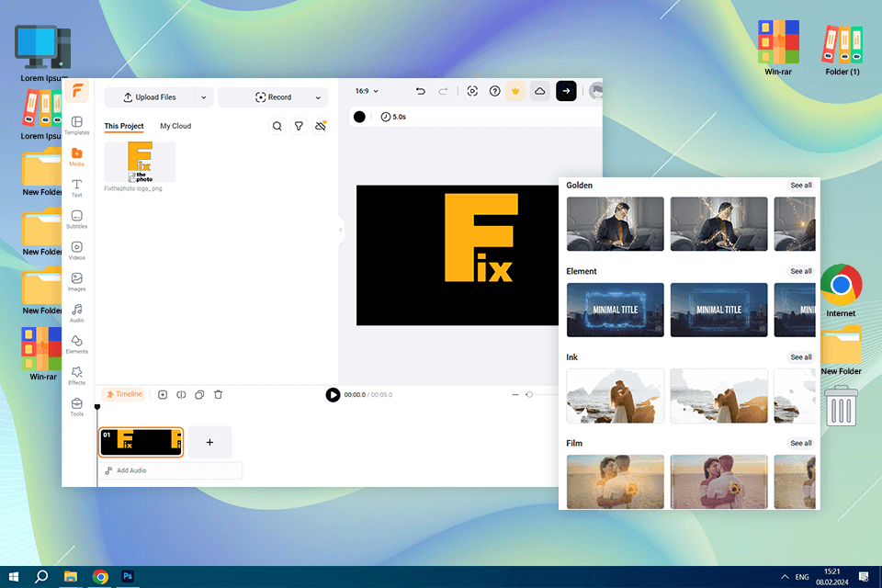Screen dimensions: 882x588
Task: Open the Subtitles sidebar panel
Action: click(x=77, y=220)
